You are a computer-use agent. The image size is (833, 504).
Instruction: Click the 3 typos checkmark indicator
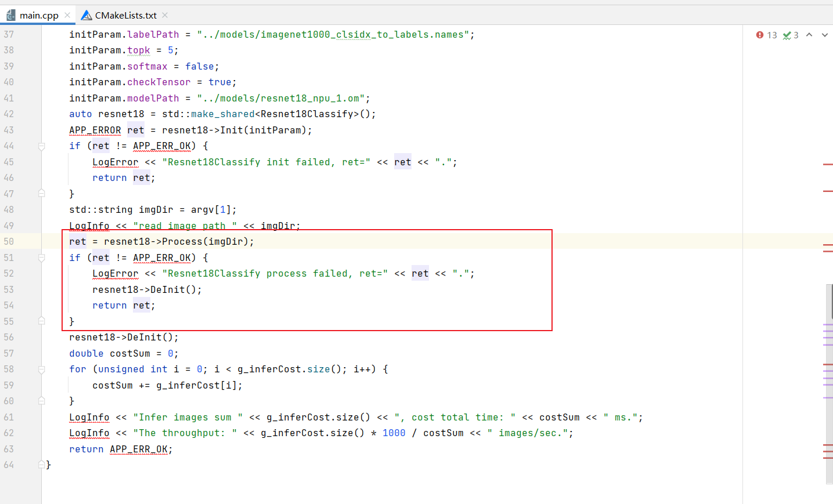click(x=791, y=35)
